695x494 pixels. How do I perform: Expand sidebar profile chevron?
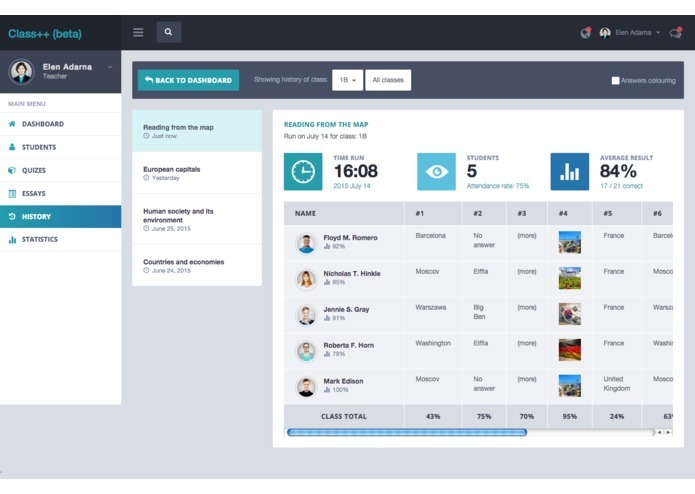click(x=109, y=67)
